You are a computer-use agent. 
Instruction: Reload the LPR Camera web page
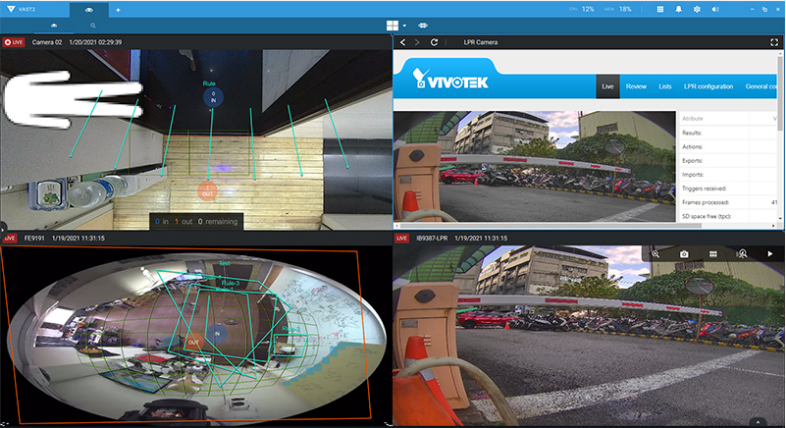click(x=434, y=43)
